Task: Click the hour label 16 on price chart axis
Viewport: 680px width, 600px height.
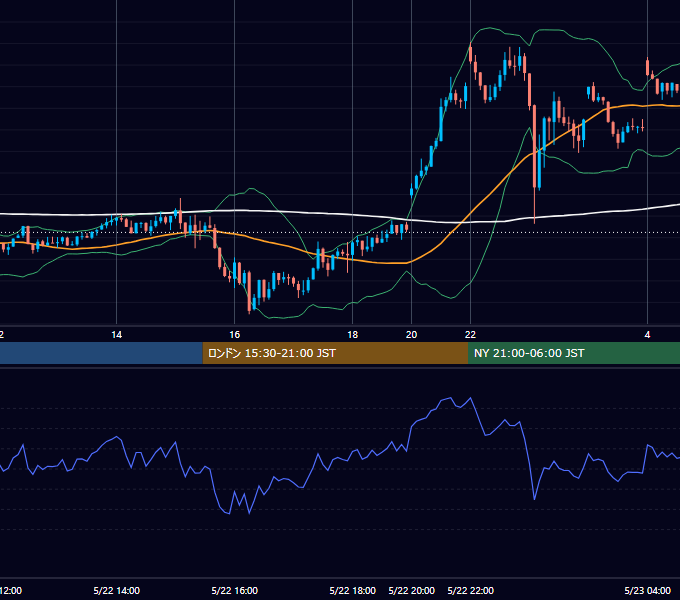Action: tap(235, 335)
